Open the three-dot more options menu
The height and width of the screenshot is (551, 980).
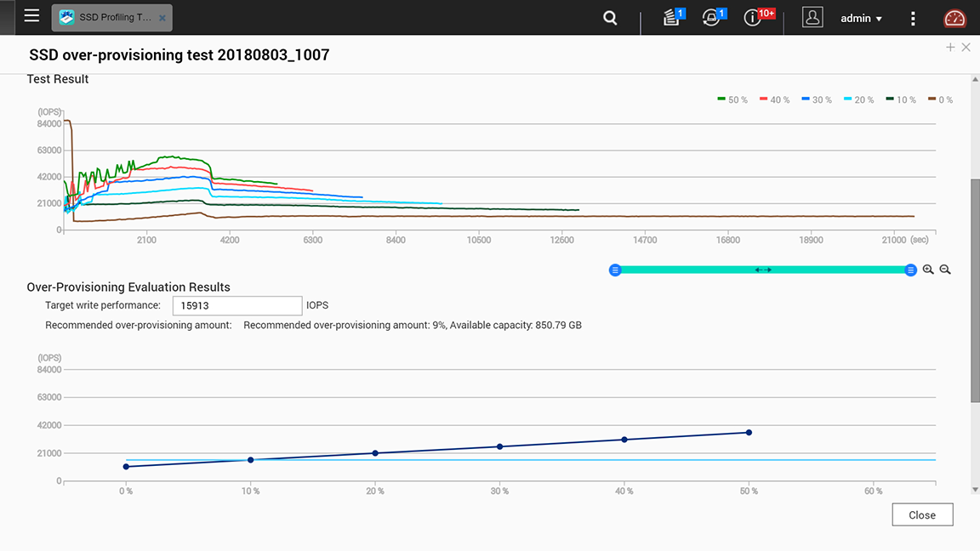coord(913,18)
